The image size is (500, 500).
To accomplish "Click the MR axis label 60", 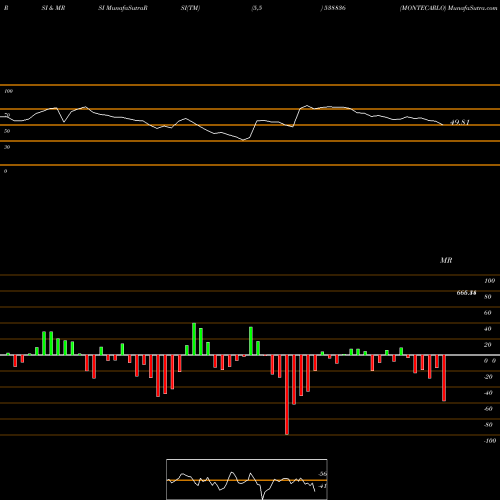I will (487, 313).
